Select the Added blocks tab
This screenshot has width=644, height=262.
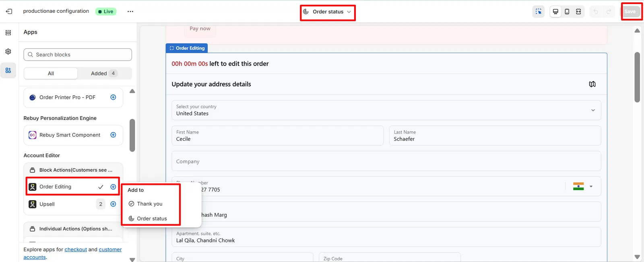click(x=104, y=73)
